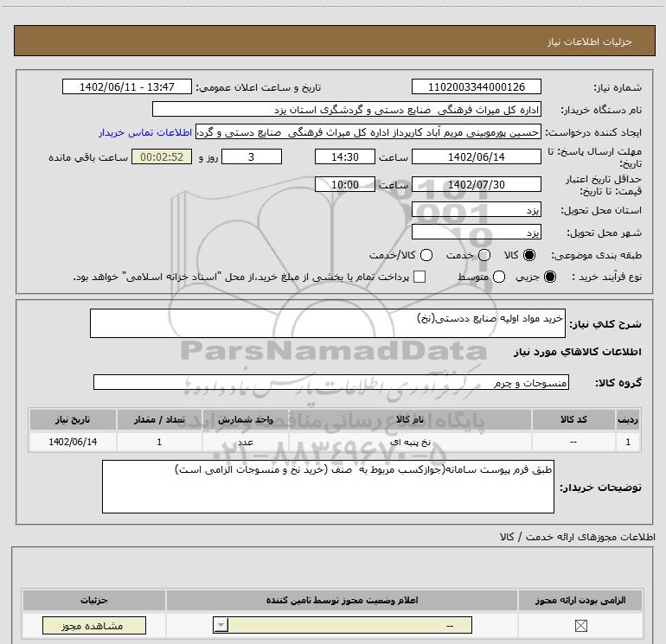
Task: Click the تاریخ نیاز column header
Action: [73, 419]
